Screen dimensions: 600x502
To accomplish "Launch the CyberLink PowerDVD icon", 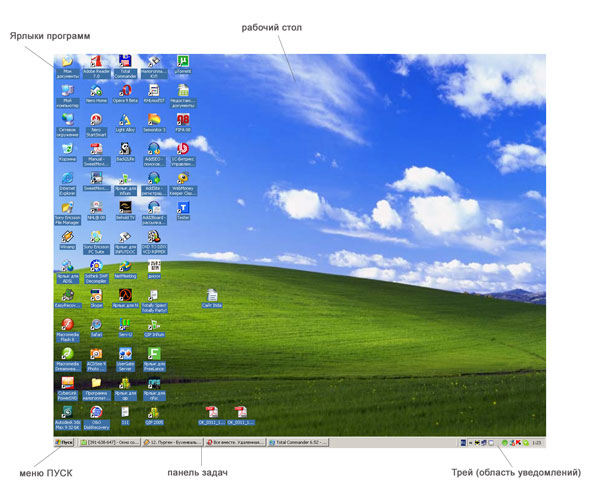I will [x=67, y=388].
